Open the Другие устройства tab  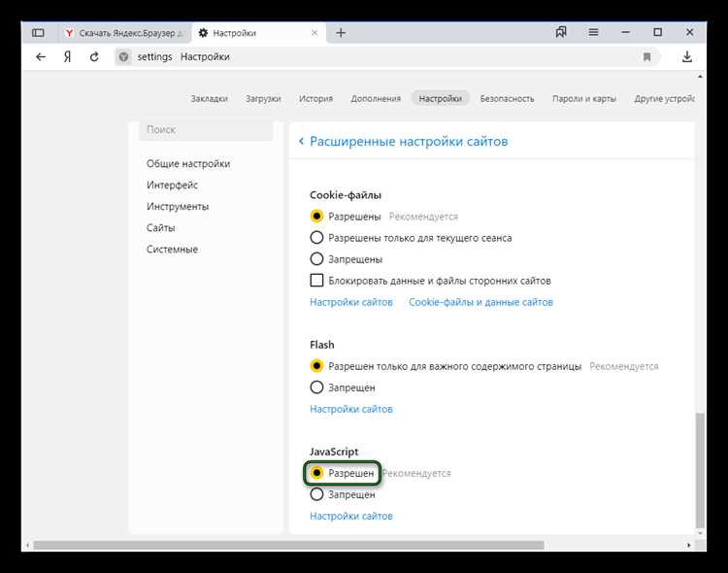(664, 98)
